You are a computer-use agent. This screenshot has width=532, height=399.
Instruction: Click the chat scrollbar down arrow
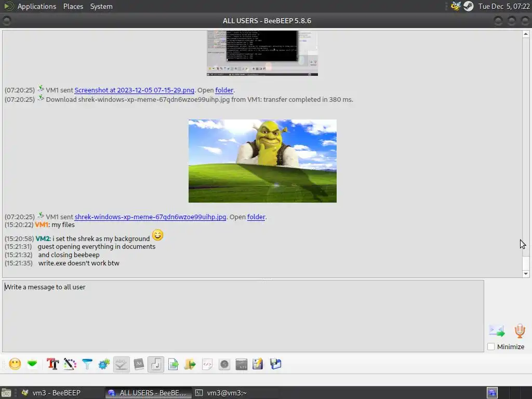(x=526, y=273)
